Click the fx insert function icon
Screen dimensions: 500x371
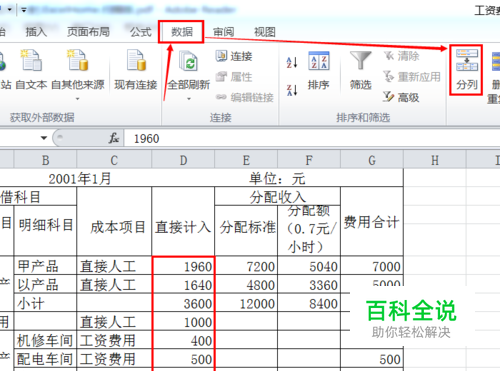(114, 138)
